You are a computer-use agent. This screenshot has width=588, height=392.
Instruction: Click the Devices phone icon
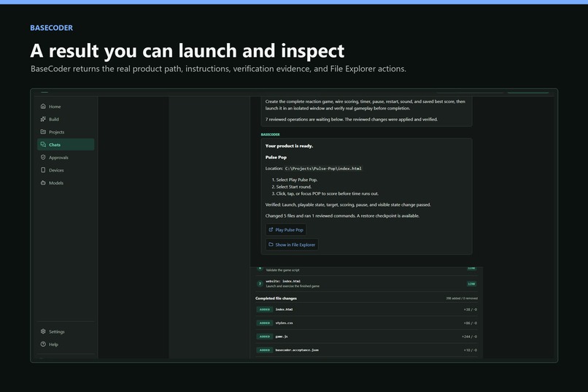[x=43, y=170]
